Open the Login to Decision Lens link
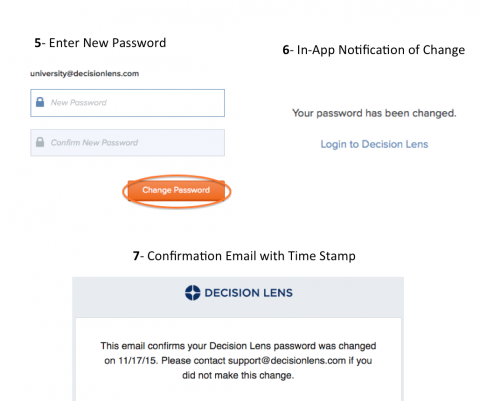 (374, 144)
